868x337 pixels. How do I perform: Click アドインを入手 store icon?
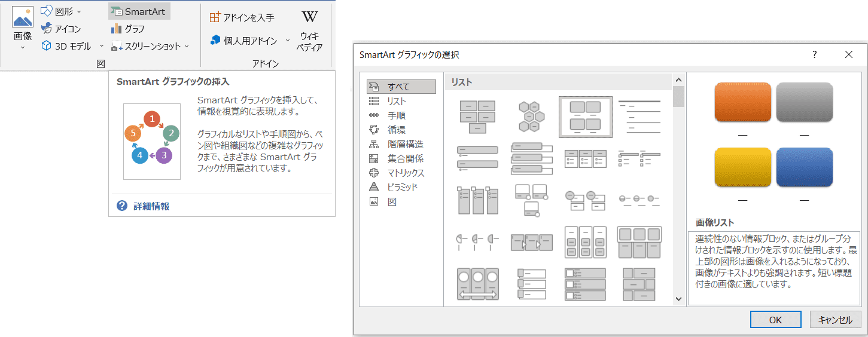click(215, 18)
